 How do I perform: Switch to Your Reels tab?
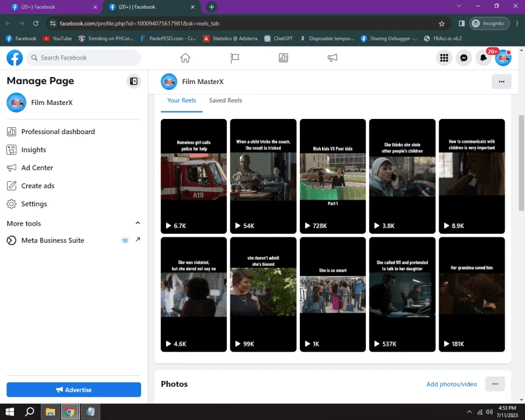[181, 100]
